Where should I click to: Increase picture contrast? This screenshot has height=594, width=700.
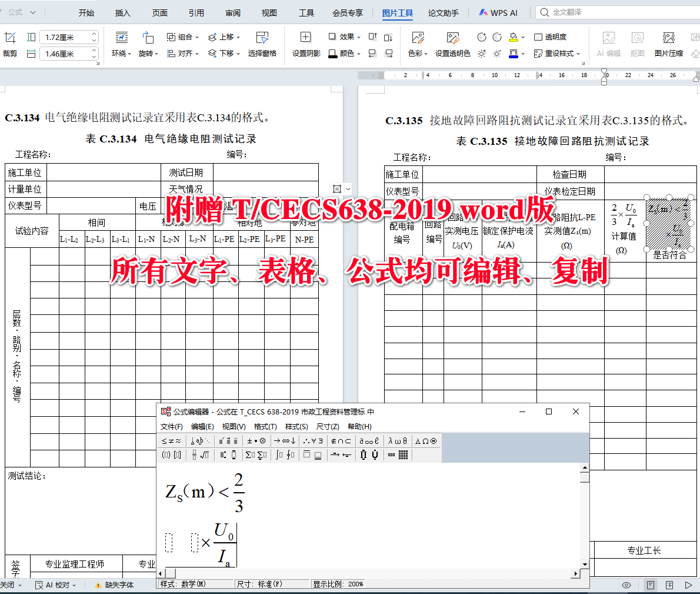click(x=481, y=36)
